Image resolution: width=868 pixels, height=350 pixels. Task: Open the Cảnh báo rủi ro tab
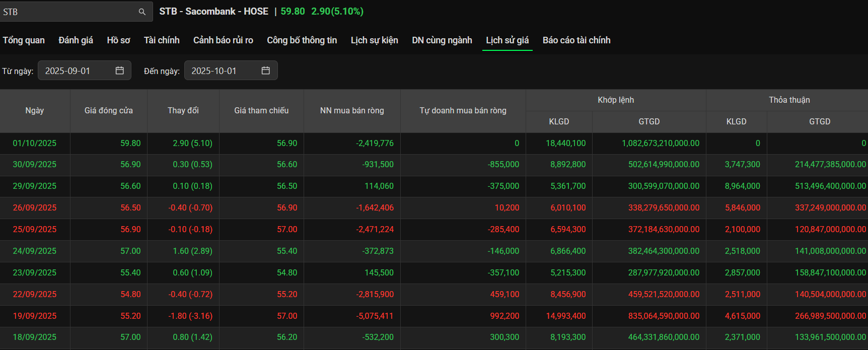[223, 40]
